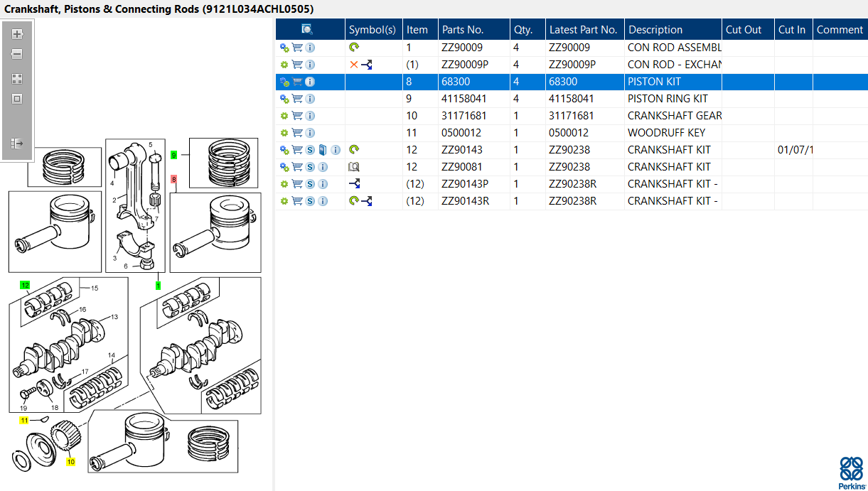Click the four-squares grid view icon
868x491 pixels.
click(18, 79)
